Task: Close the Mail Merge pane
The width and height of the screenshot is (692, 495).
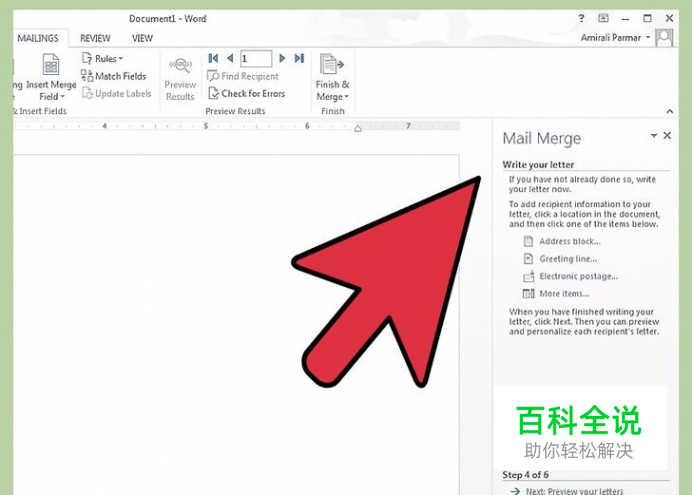Action: point(667,135)
